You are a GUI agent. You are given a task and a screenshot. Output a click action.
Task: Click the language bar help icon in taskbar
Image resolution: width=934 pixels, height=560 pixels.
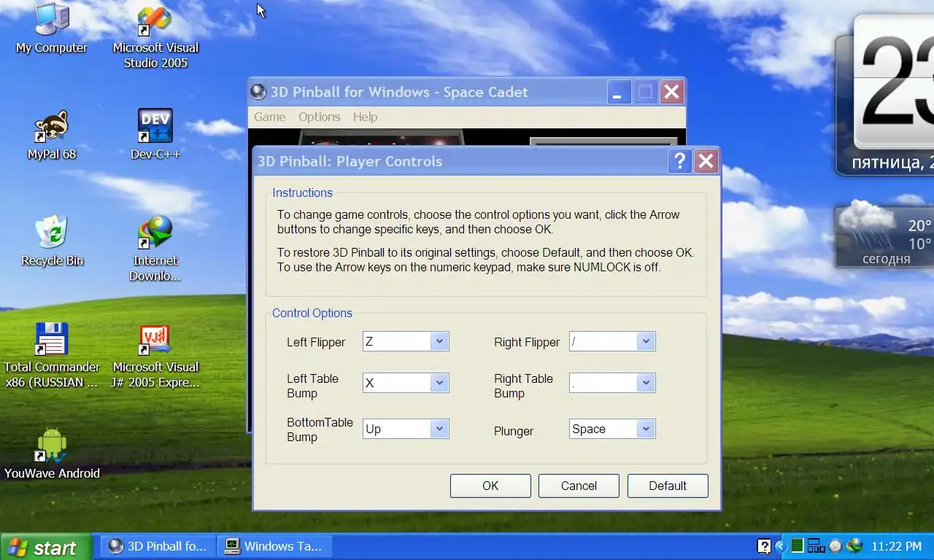(764, 545)
